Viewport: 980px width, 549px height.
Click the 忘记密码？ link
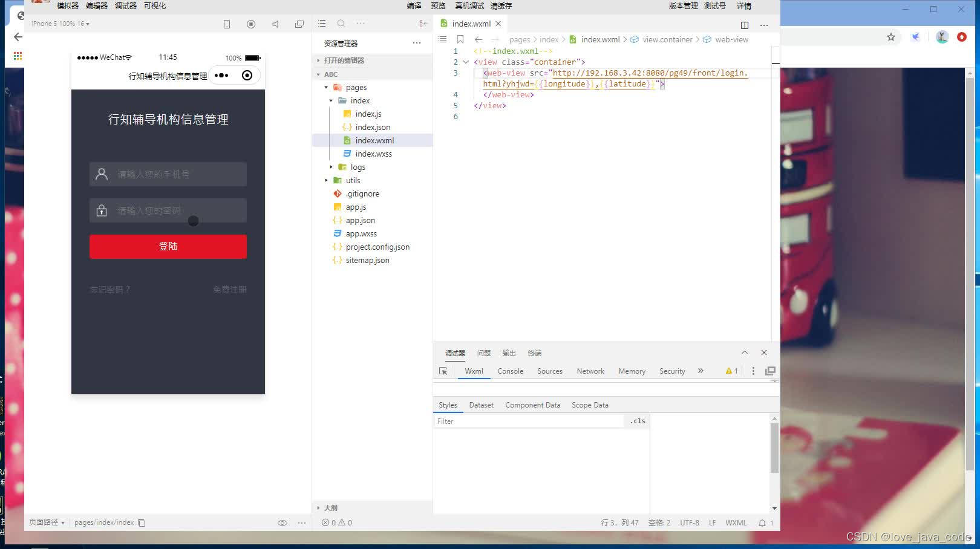(110, 290)
